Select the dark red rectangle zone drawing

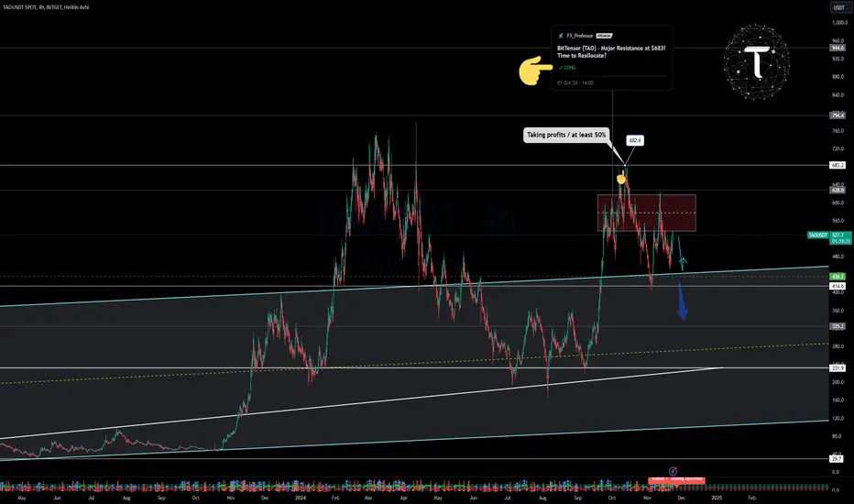point(647,213)
